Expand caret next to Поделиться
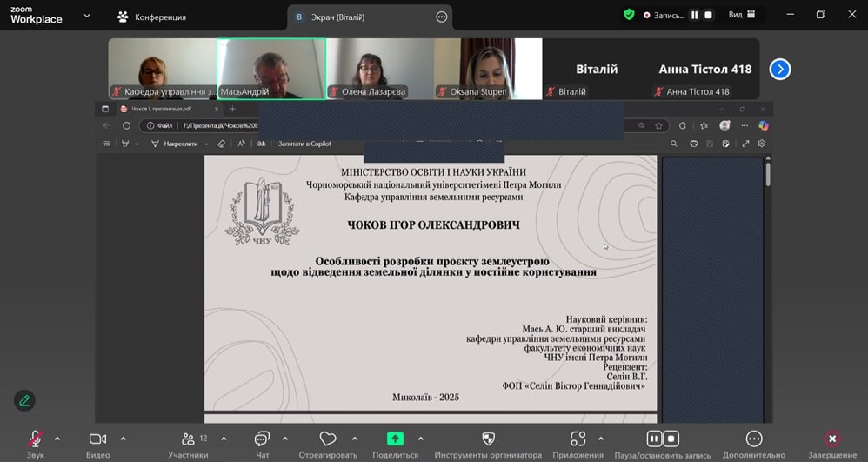This screenshot has width=868, height=462. coord(421,439)
